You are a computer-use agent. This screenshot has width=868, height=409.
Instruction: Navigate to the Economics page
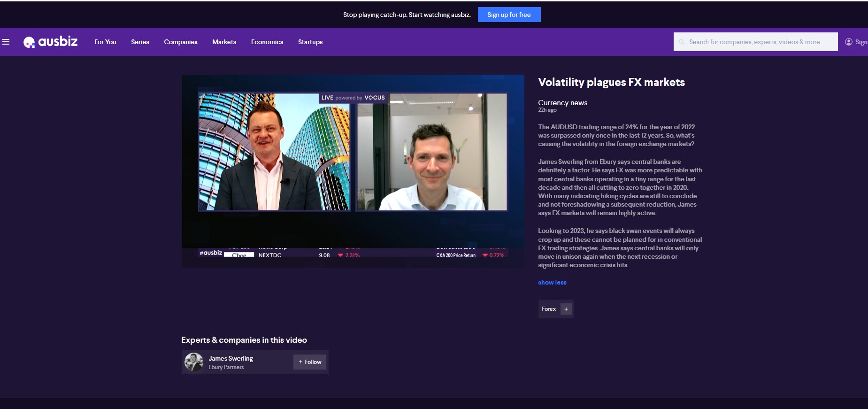(267, 42)
